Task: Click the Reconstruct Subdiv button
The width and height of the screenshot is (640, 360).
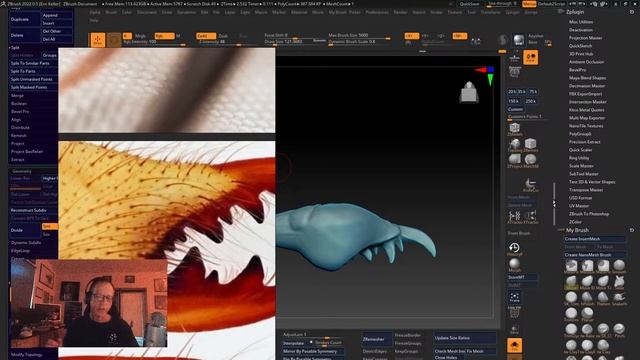Action: tap(33, 210)
